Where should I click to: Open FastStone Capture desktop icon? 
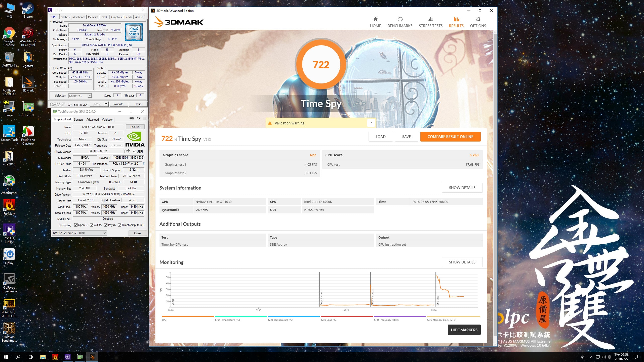(x=28, y=135)
